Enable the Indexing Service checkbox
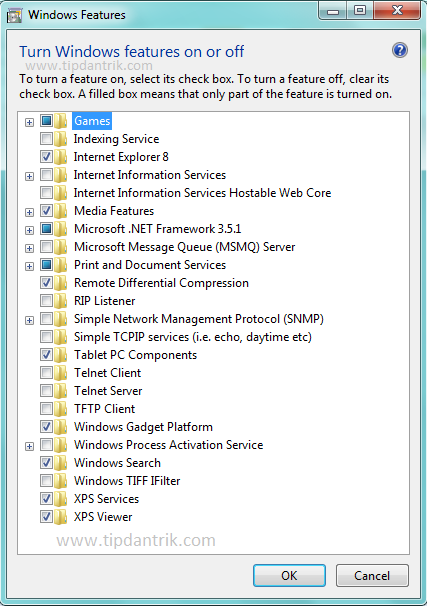Viewport: 427px width, 606px height. point(46,139)
